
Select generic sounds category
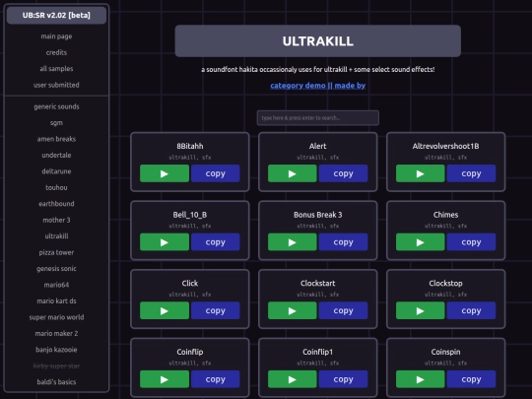pyautogui.click(x=56, y=106)
